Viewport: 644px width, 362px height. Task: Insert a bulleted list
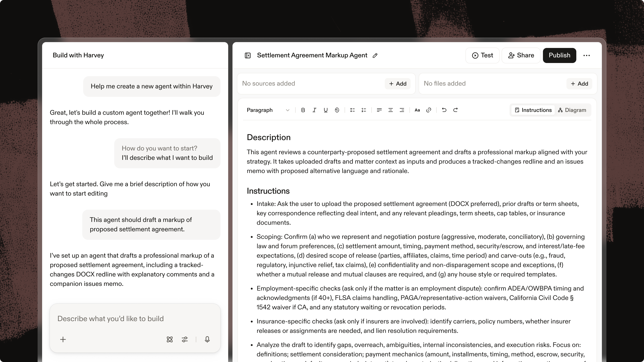point(353,110)
